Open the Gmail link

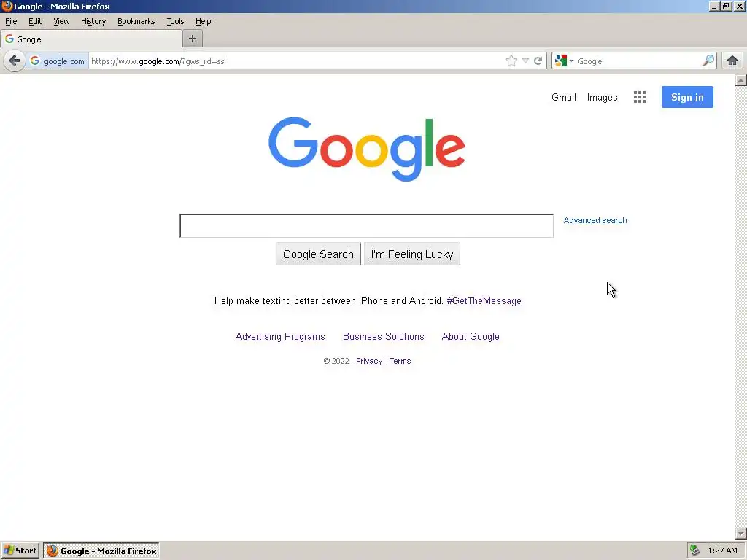[564, 97]
